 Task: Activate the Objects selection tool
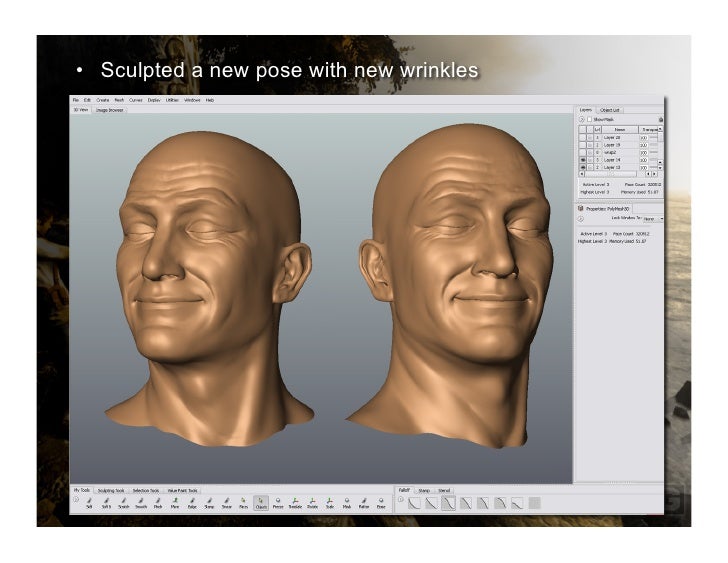[260, 503]
